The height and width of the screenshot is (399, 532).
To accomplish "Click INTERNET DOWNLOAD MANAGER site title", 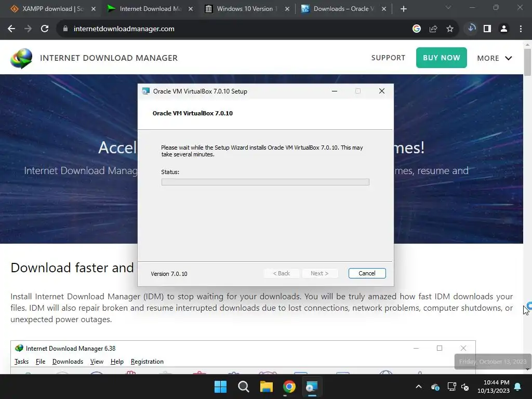I will pos(109,58).
